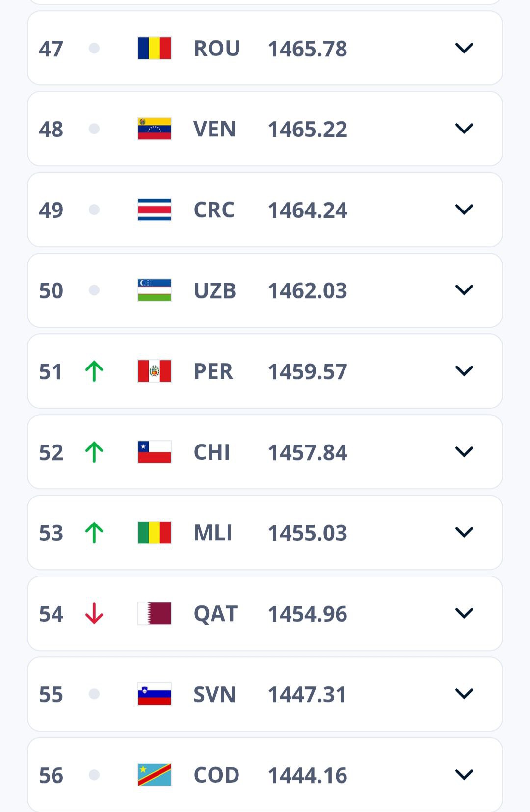
Task: Click the Slovenia flag thumbnail
Action: click(155, 694)
